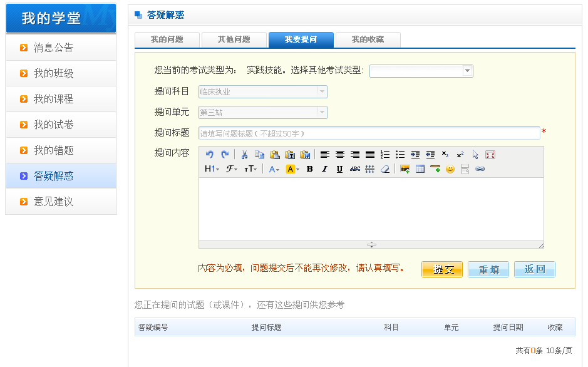Open 答疑解惑 in sidebar
588x367 pixels.
pyautogui.click(x=61, y=176)
